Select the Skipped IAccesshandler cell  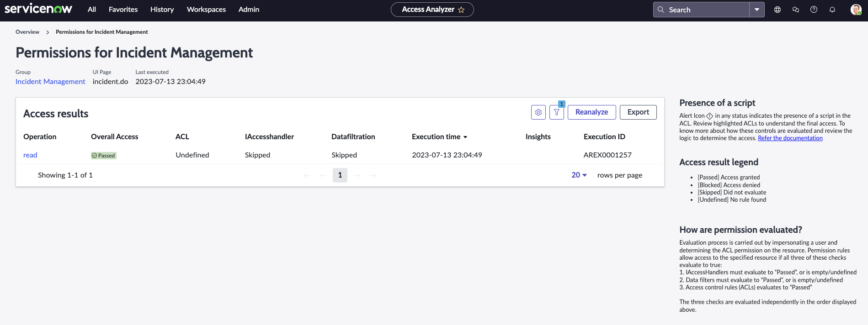tap(257, 155)
